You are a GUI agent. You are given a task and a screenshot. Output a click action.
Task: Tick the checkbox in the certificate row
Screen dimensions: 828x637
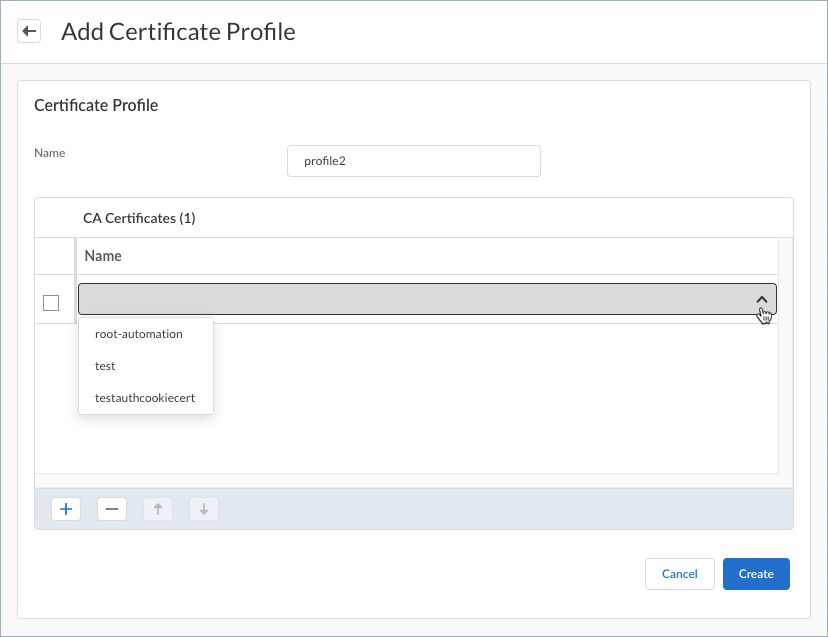[51, 303]
